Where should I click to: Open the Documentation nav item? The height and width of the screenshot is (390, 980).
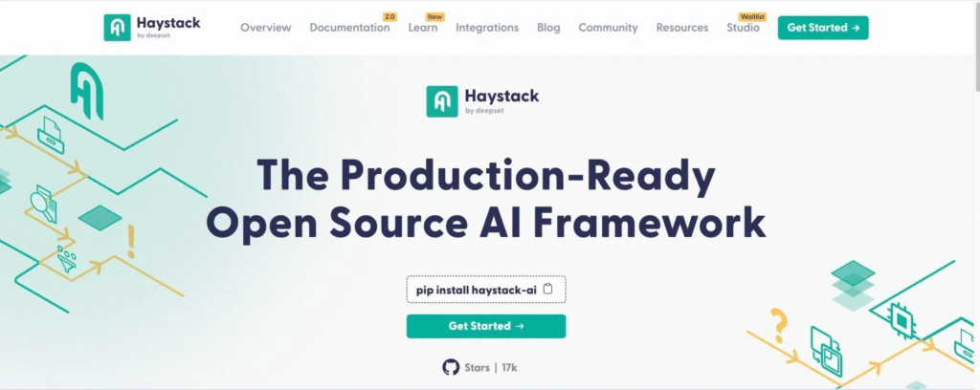(x=349, y=28)
